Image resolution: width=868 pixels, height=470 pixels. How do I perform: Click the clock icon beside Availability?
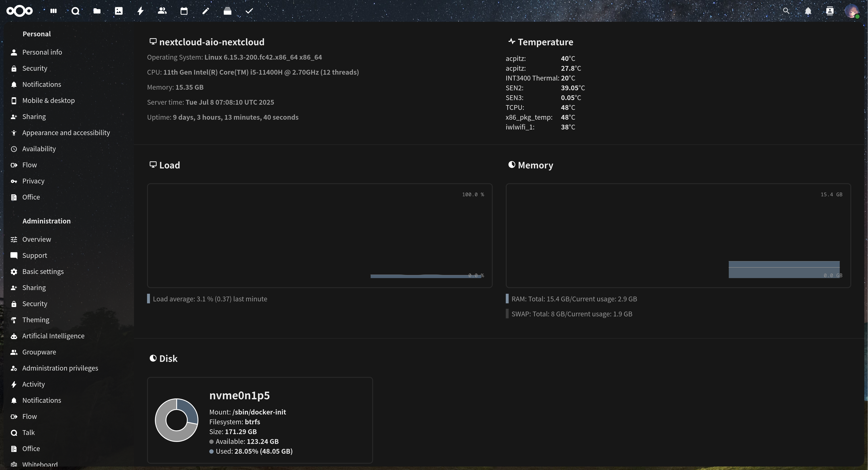point(14,149)
